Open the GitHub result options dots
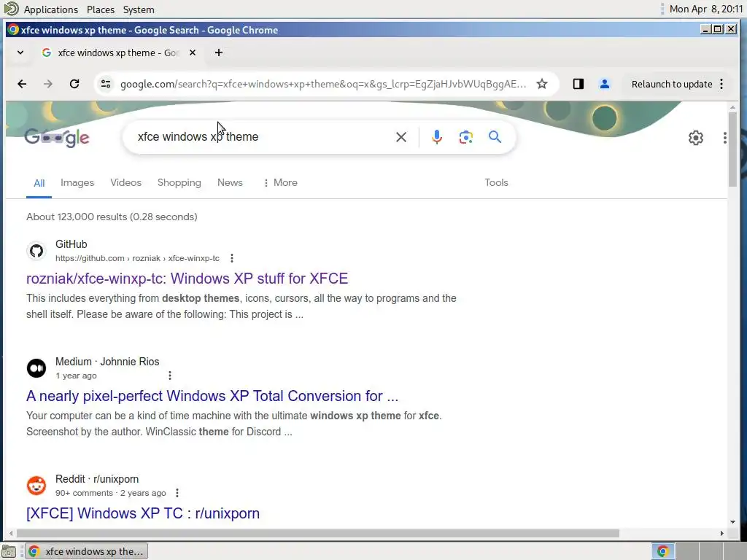Viewport: 747px width, 560px height. coord(232,258)
